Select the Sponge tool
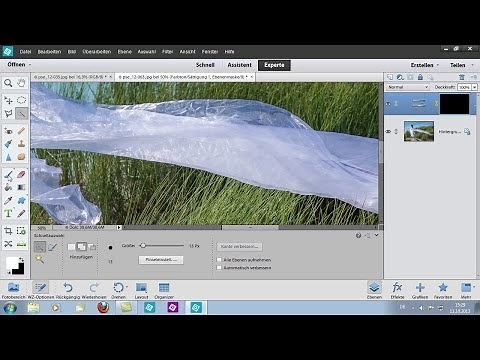 pyautogui.click(x=21, y=157)
